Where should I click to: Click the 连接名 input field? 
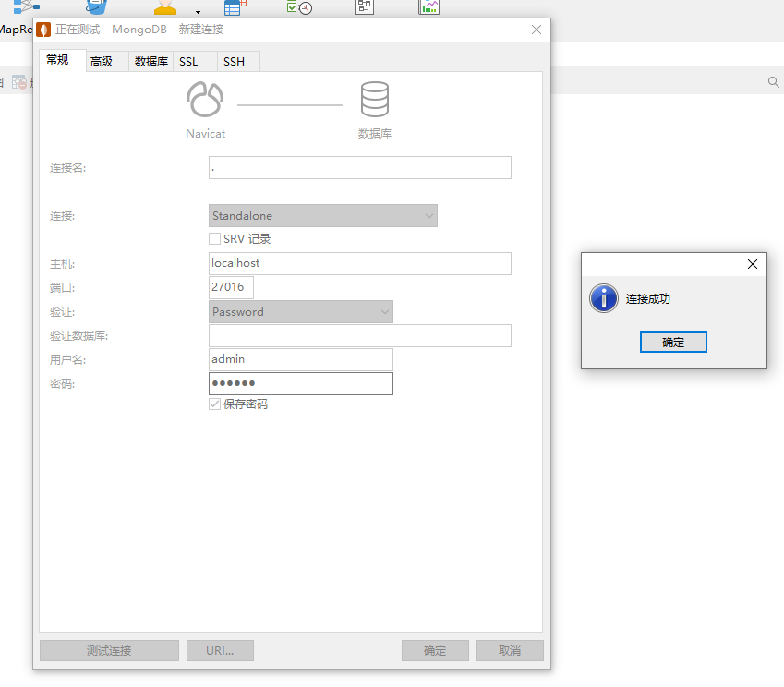point(360,167)
